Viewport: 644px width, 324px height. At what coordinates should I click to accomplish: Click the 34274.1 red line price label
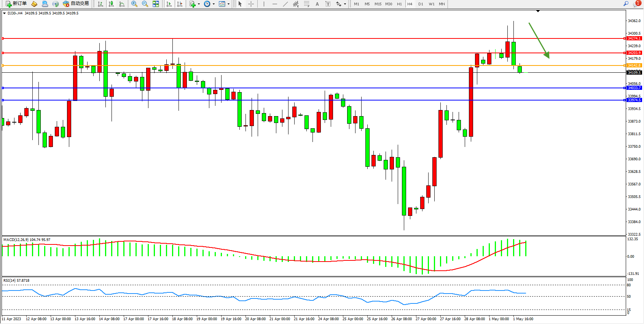coord(634,38)
